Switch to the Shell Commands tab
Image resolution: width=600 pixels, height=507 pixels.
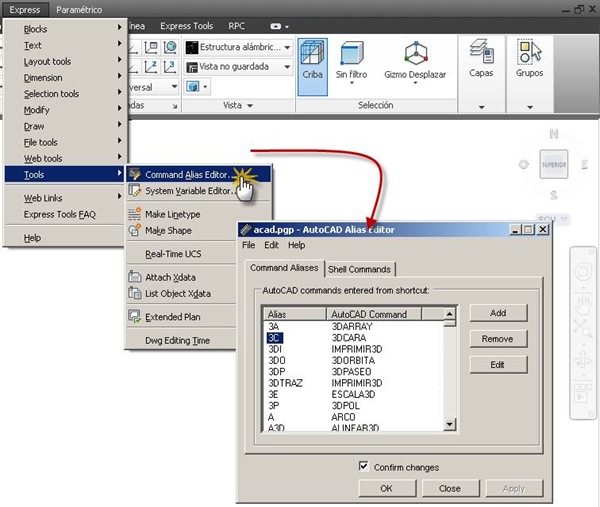coord(359,269)
